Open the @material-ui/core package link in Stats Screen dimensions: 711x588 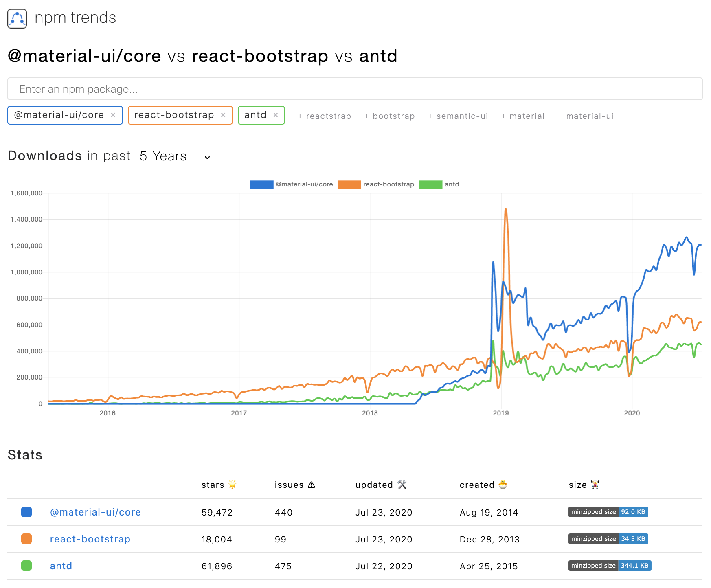click(x=95, y=512)
